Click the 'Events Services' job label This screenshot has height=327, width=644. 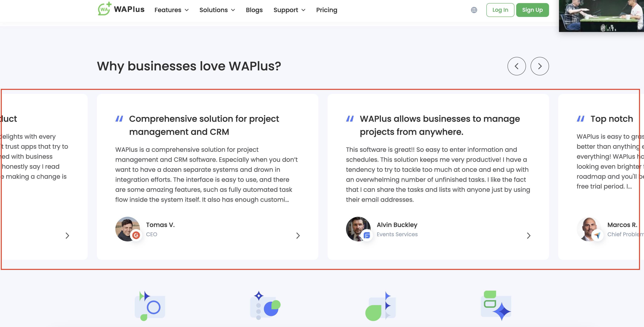(397, 234)
